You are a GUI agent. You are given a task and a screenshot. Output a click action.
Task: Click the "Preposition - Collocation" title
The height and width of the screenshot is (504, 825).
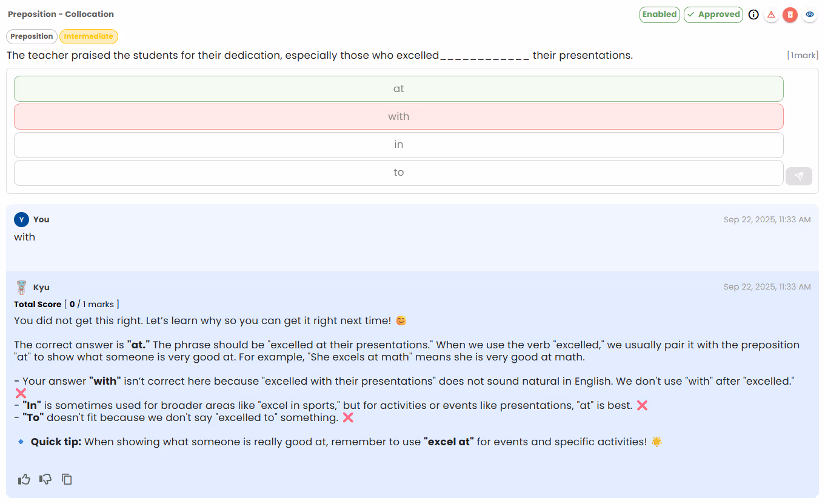click(x=61, y=14)
